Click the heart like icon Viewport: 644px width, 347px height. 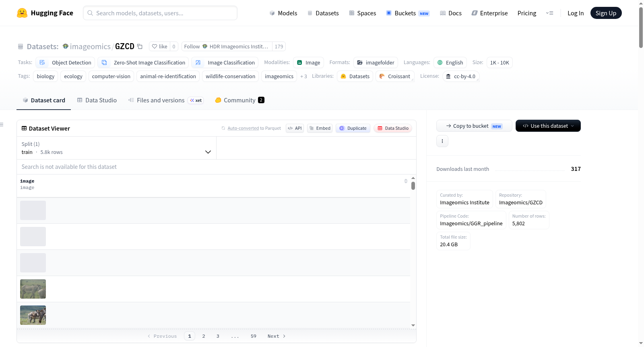(155, 46)
